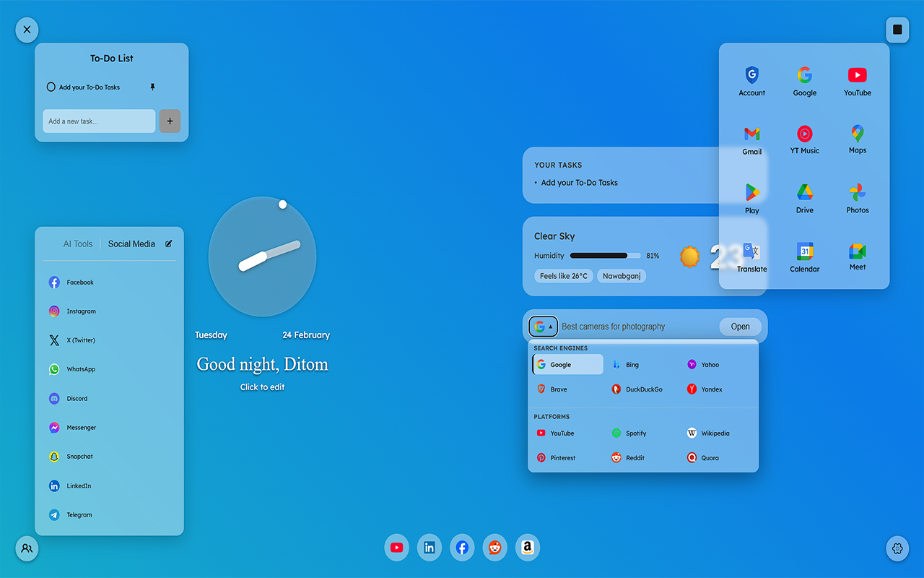
Task: Switch to the Social Media tab
Action: point(131,244)
